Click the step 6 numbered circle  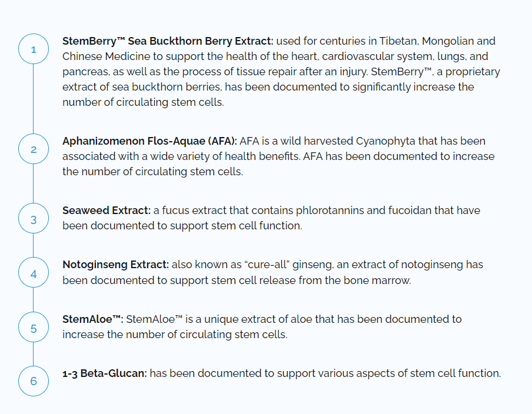[x=34, y=381]
